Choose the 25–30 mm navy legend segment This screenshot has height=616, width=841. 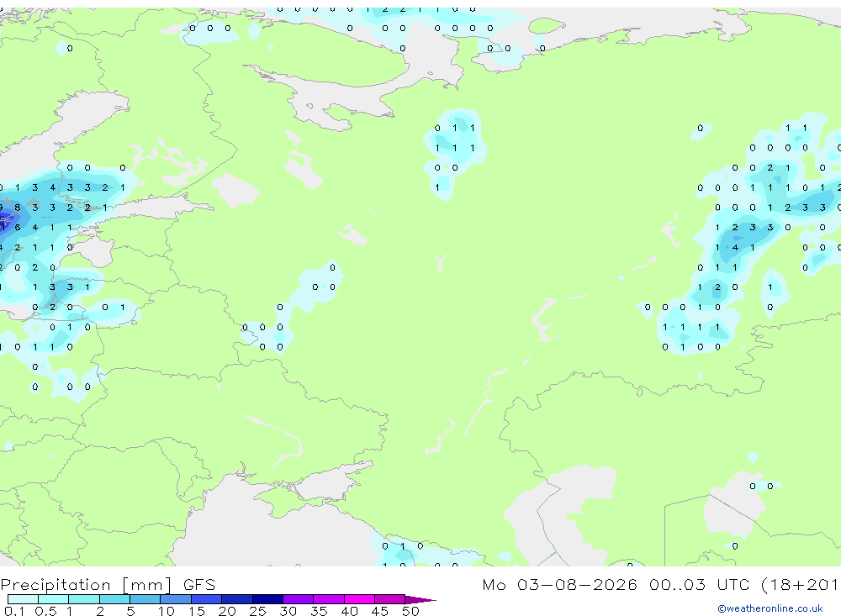[x=267, y=599]
